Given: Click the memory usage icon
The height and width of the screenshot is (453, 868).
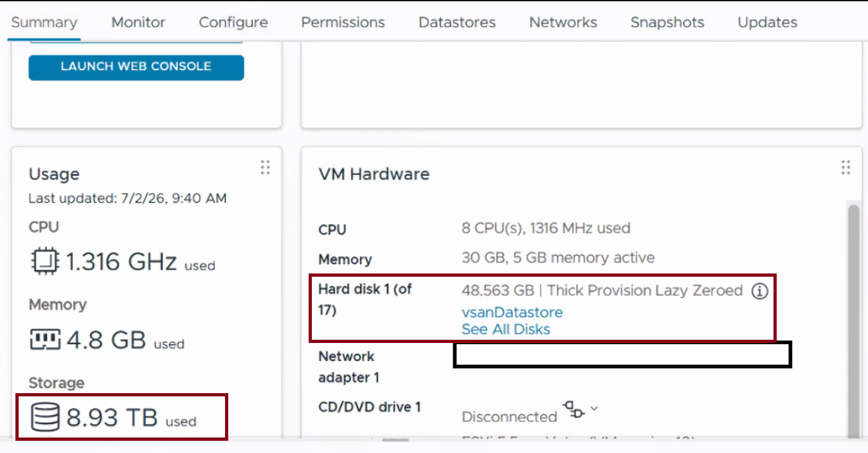Looking at the screenshot, I should click(x=45, y=339).
